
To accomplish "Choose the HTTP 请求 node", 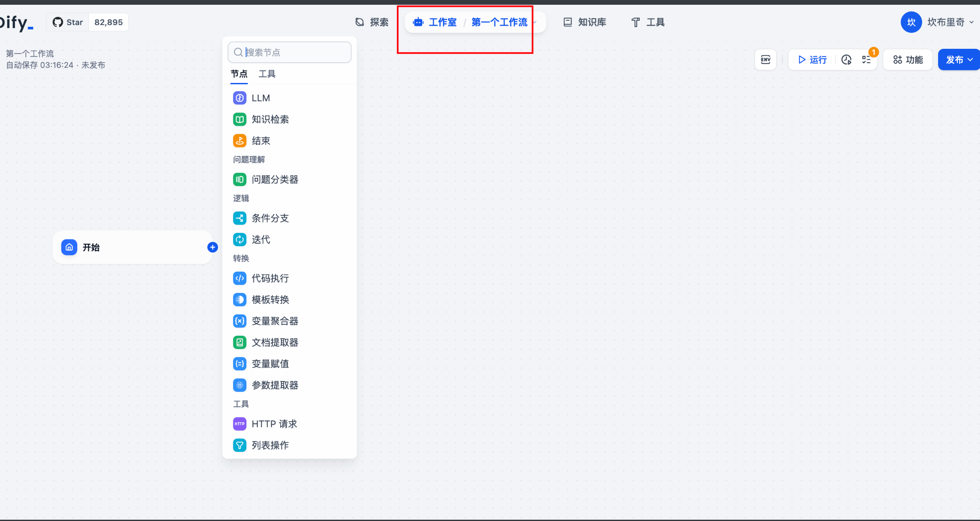I will (x=274, y=424).
